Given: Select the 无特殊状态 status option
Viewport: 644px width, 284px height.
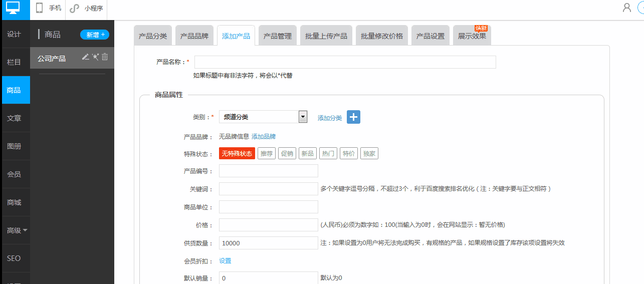Looking at the screenshot, I should point(237,153).
